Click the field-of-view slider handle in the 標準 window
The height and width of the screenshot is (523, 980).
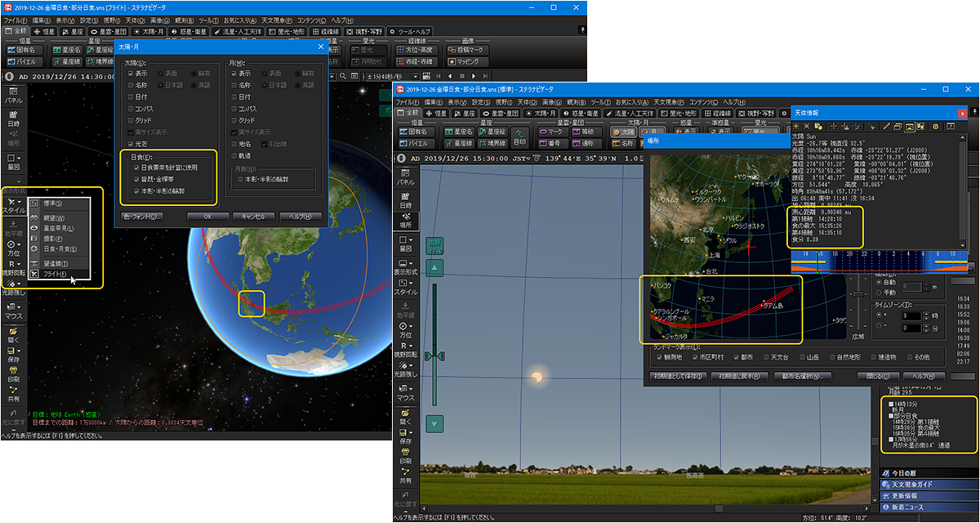pos(436,355)
